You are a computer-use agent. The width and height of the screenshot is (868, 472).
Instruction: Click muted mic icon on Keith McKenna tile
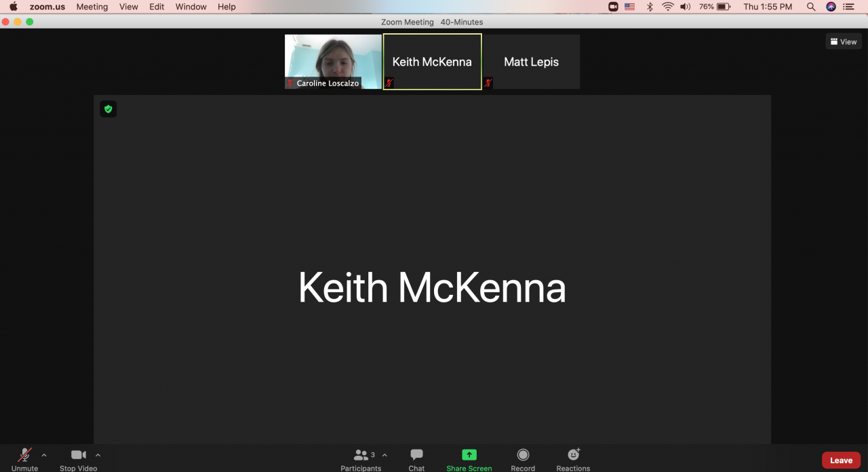(389, 83)
